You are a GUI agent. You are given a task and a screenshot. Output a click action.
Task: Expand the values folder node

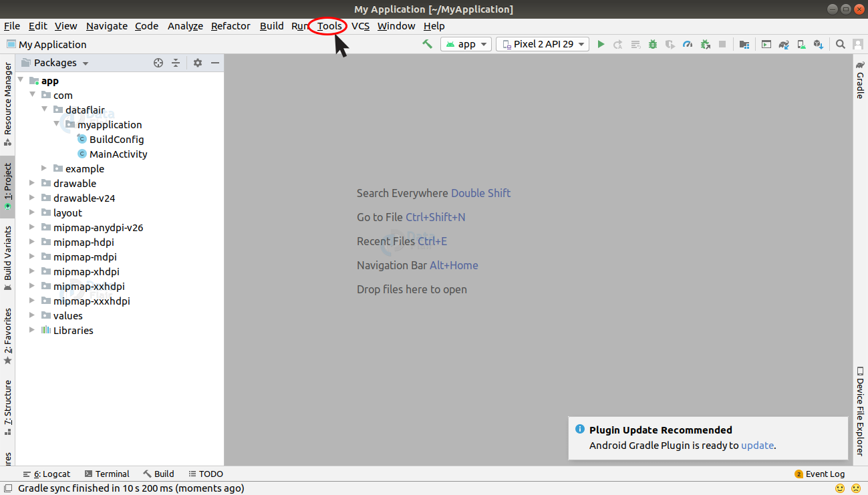pos(32,315)
